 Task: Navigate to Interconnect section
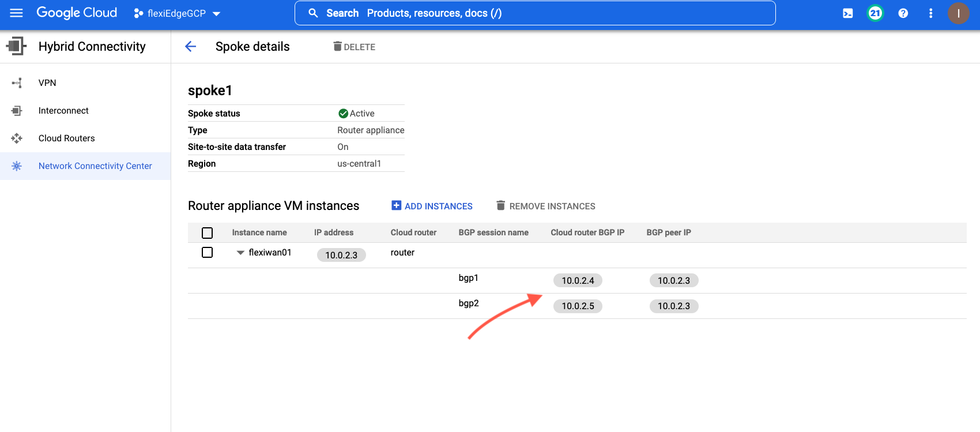tap(63, 111)
